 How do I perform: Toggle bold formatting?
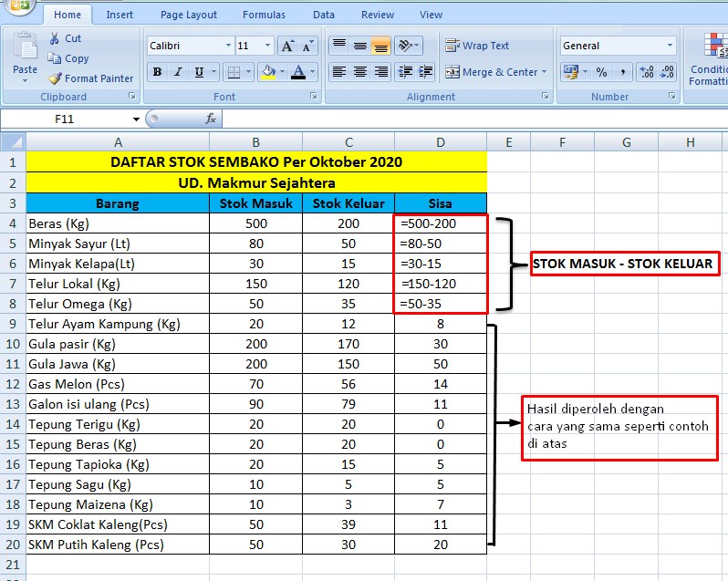(x=157, y=73)
